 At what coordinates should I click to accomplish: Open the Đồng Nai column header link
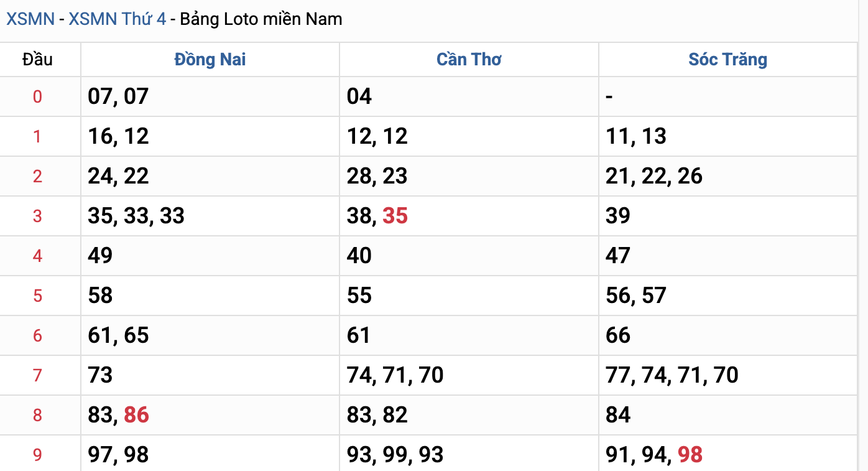tap(210, 60)
